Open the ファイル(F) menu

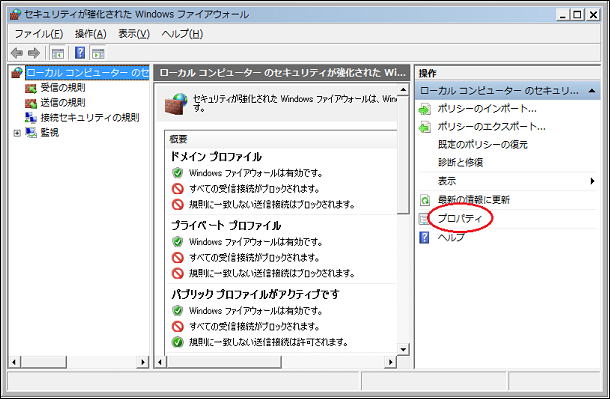[x=39, y=34]
